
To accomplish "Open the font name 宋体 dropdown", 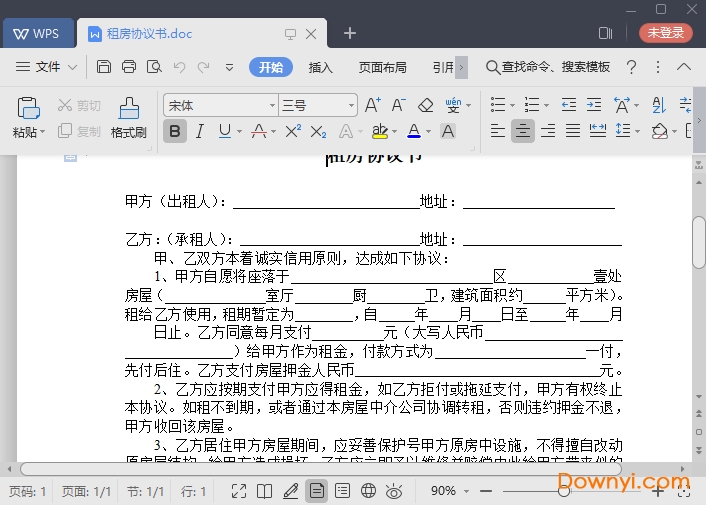I will click(x=272, y=105).
